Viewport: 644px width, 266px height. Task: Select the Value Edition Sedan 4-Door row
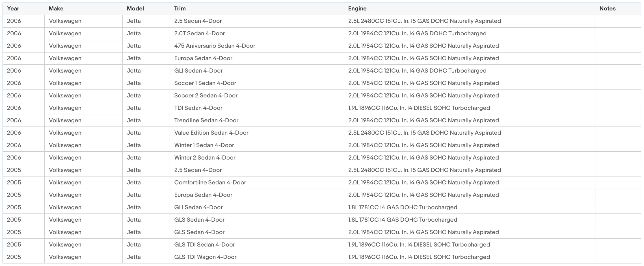[322, 133]
